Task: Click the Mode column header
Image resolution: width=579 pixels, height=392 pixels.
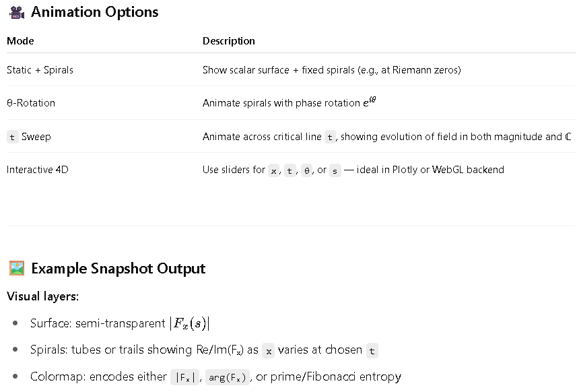Action: point(20,40)
